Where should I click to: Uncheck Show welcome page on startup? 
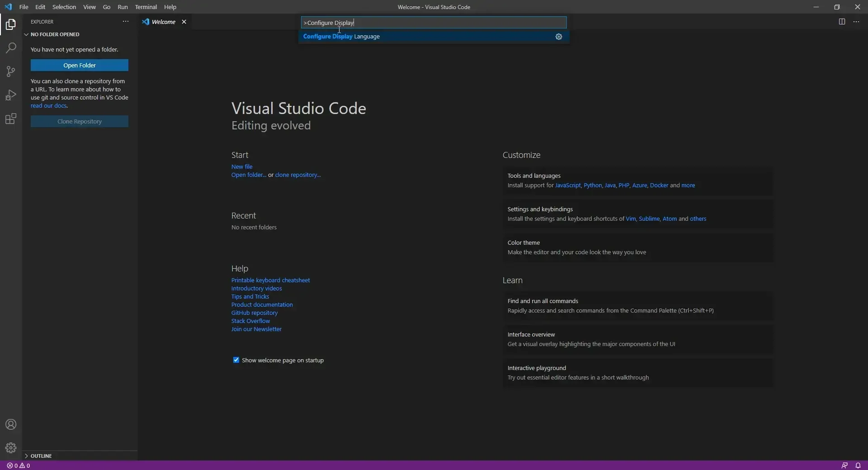(x=236, y=360)
